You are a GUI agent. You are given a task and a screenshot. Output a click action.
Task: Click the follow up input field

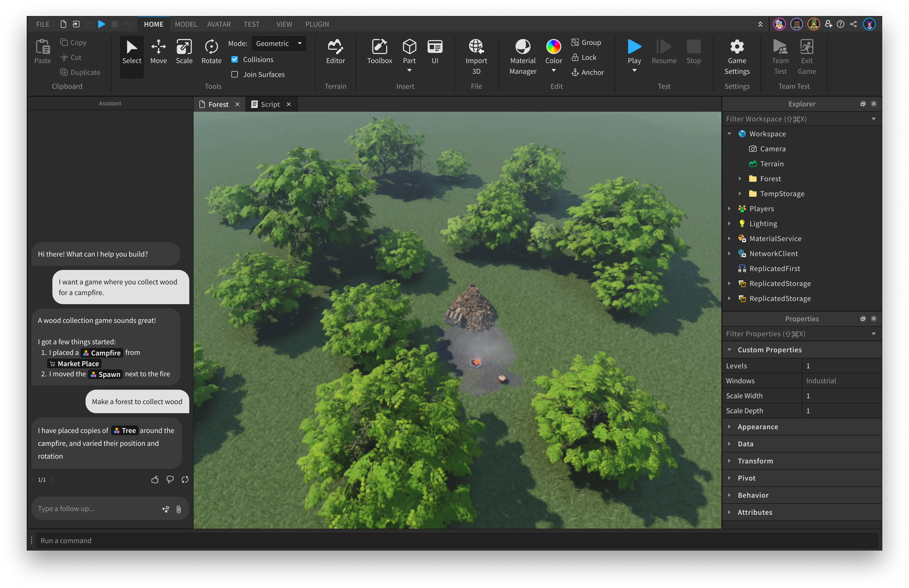click(95, 509)
